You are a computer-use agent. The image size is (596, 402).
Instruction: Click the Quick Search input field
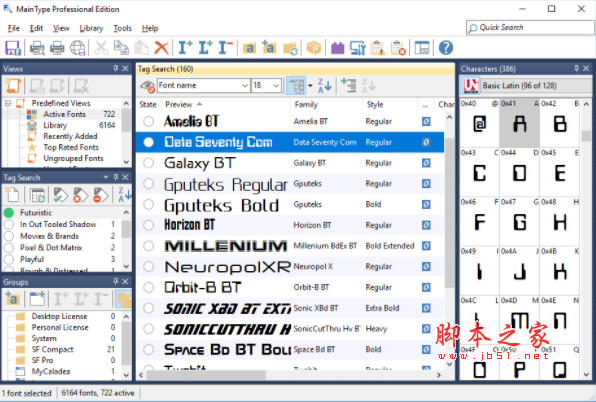coord(529,28)
